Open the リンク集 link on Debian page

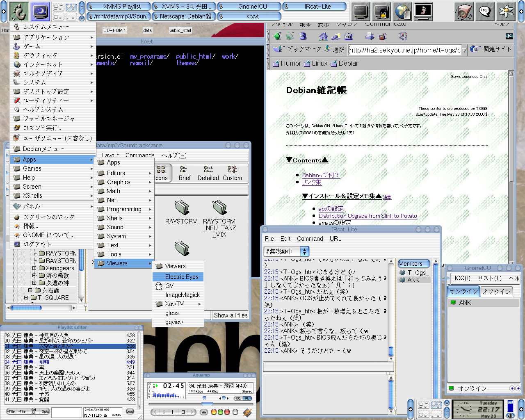click(x=312, y=182)
